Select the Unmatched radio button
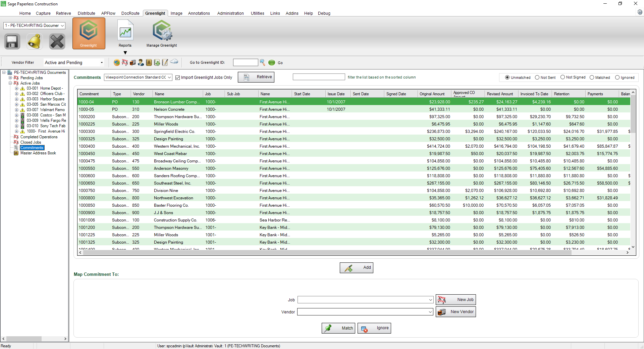Viewport: 644px width, 349px height. coord(507,78)
